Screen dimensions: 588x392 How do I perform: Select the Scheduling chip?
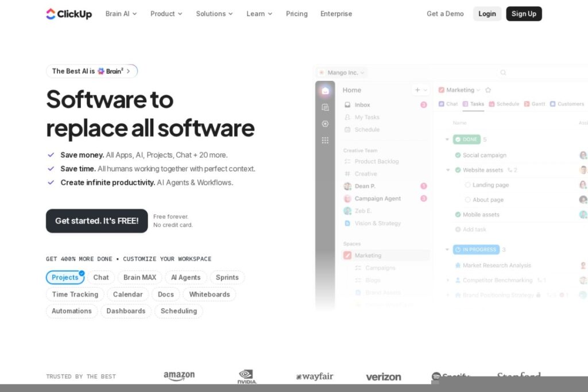179,311
